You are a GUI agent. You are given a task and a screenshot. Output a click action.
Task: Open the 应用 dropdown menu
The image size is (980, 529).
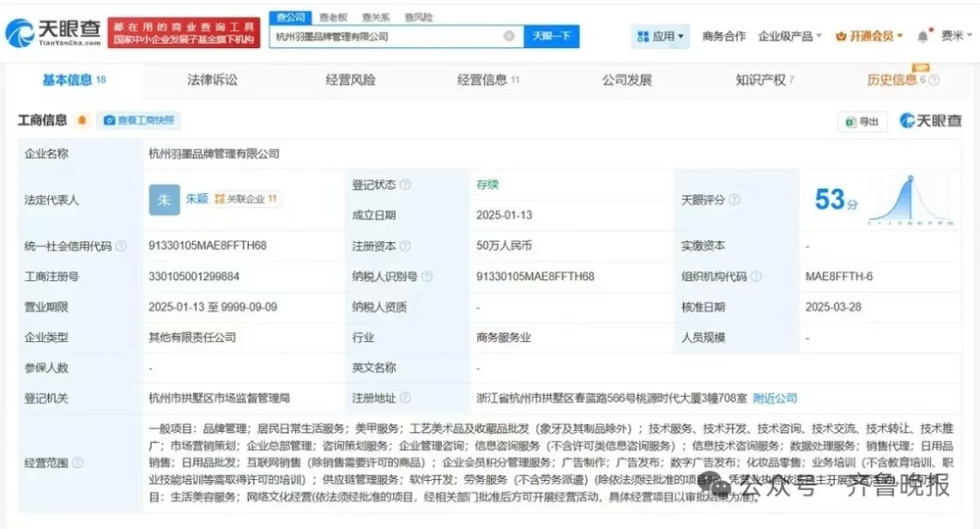[x=660, y=36]
